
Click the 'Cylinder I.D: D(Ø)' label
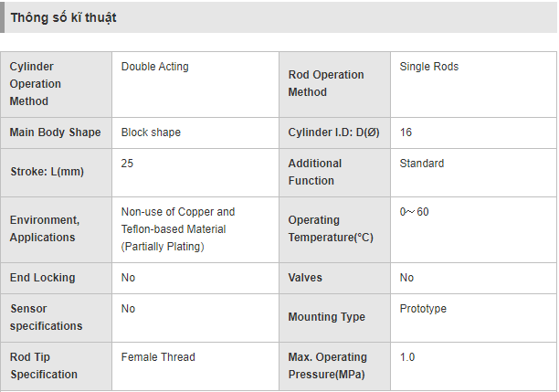coord(333,132)
